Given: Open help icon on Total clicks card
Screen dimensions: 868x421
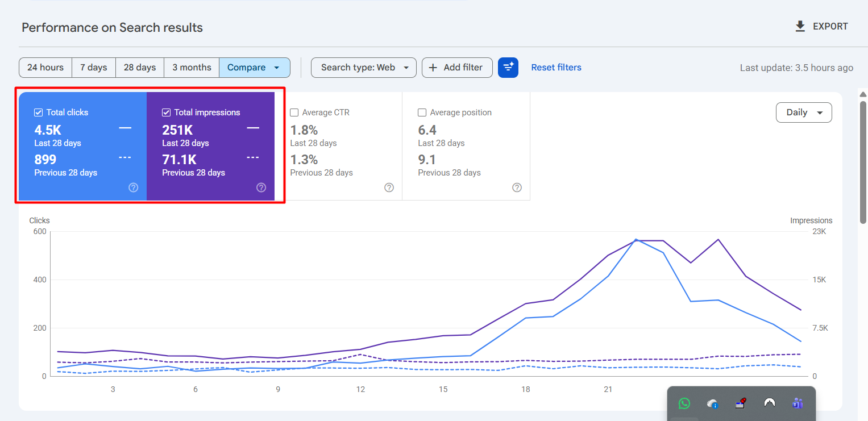Looking at the screenshot, I should 134,187.
